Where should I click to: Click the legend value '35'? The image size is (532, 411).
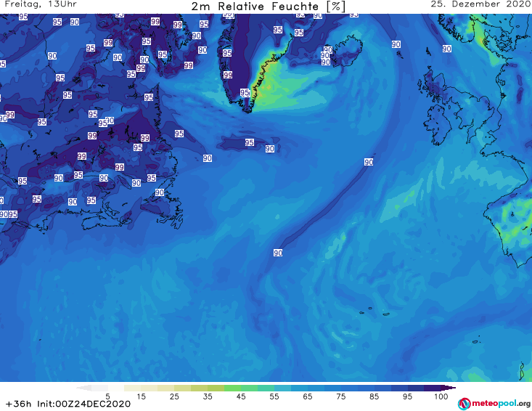(x=208, y=396)
